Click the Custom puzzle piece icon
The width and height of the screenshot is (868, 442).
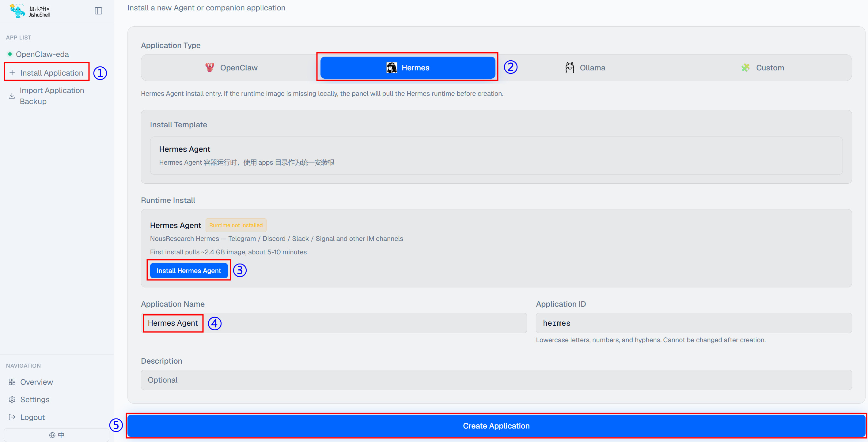[745, 68]
